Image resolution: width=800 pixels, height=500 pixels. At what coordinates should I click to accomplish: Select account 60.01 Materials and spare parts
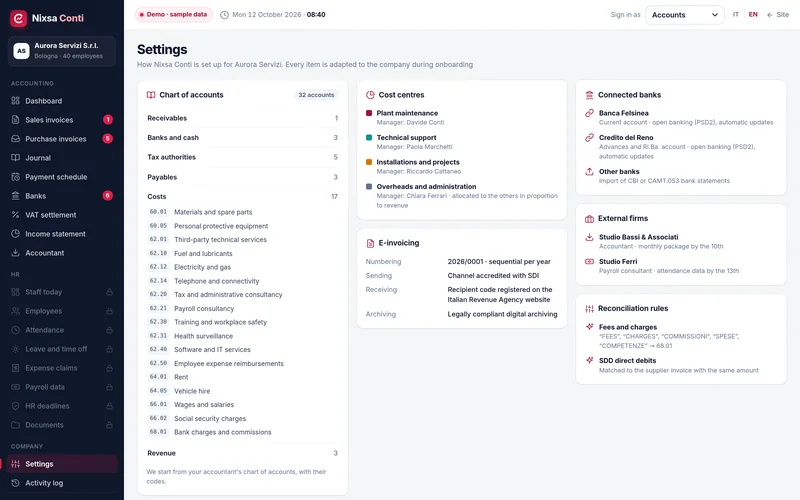242,212
